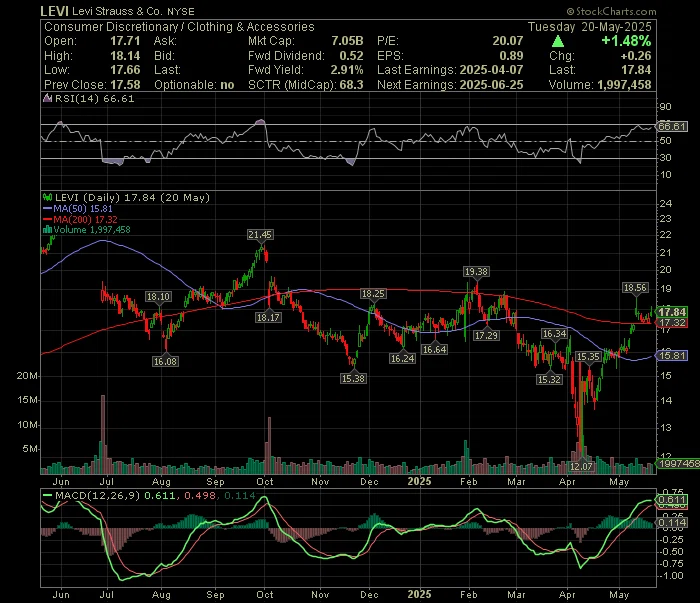Click the green MACD line legend marker
The width and height of the screenshot is (700, 603).
[x=47, y=495]
